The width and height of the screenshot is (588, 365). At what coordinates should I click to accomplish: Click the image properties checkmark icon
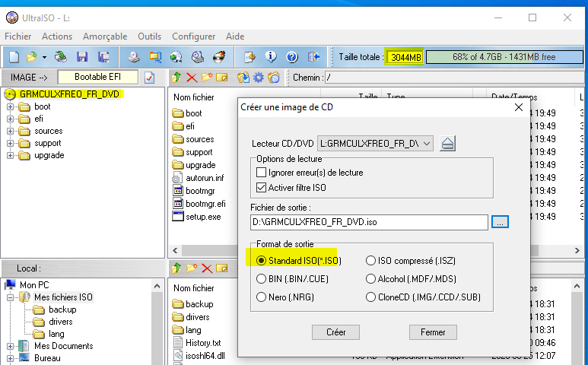tap(149, 78)
